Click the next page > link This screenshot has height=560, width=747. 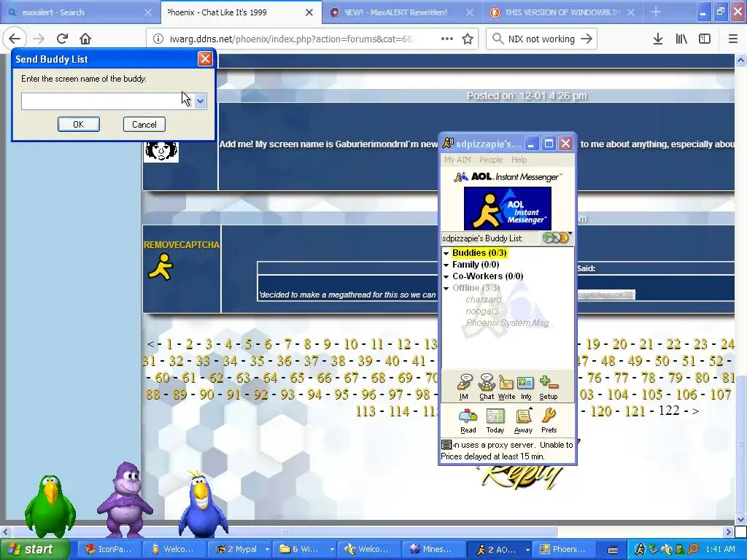point(695,411)
